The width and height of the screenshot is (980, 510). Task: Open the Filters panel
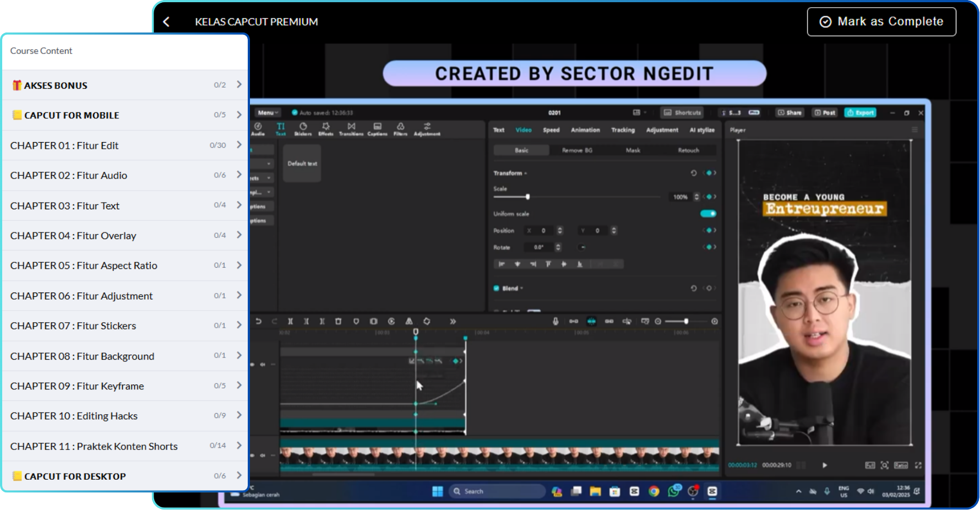[x=400, y=129]
